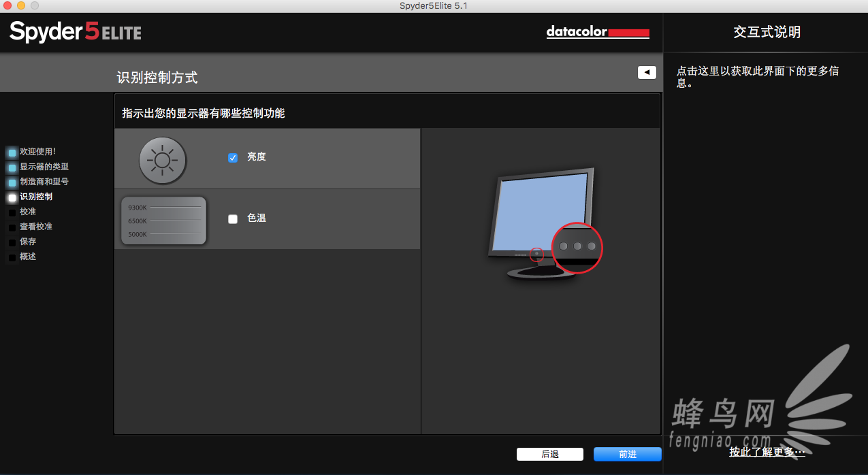Click the help text 点击这里以获取此界面下的更多信息
This screenshot has height=475, width=868.
pyautogui.click(x=757, y=77)
